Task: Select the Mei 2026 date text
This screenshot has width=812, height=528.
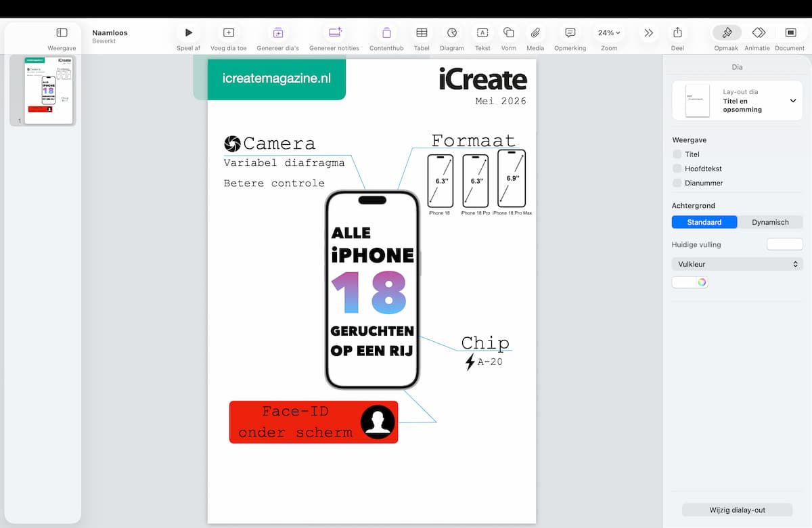Action: (x=501, y=101)
